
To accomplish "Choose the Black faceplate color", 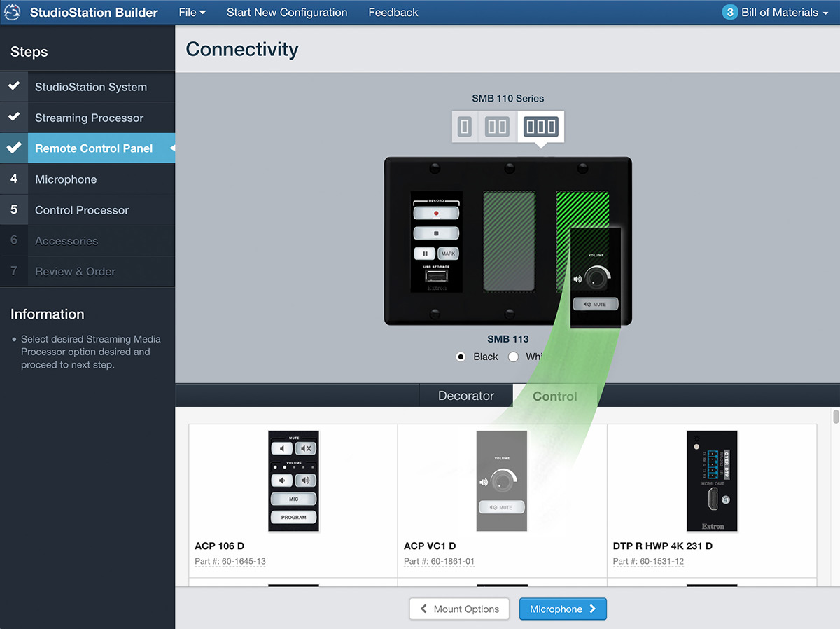I will point(461,357).
